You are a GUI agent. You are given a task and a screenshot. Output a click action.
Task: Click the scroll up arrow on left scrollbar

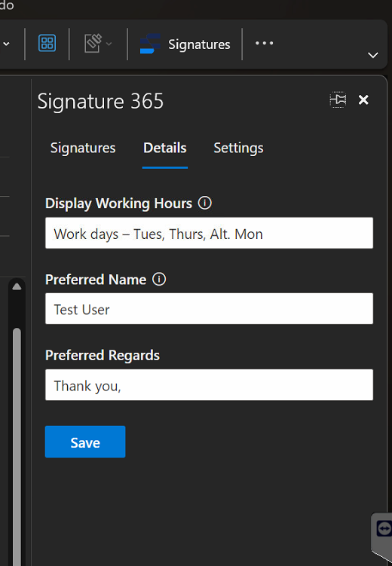(17, 286)
